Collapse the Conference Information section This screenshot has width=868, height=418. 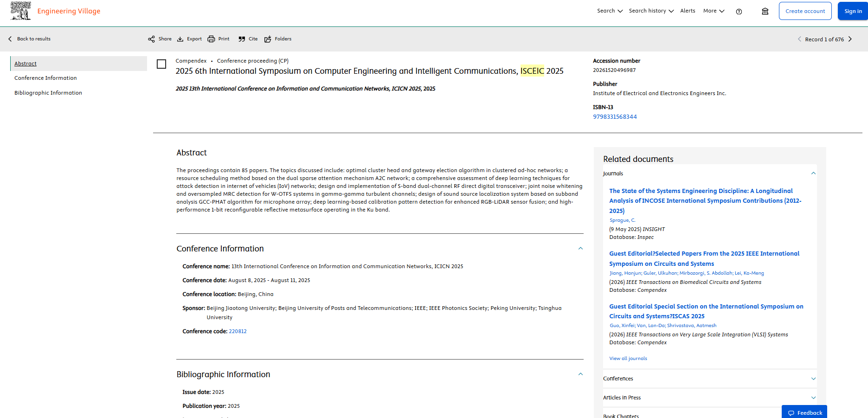coord(580,249)
